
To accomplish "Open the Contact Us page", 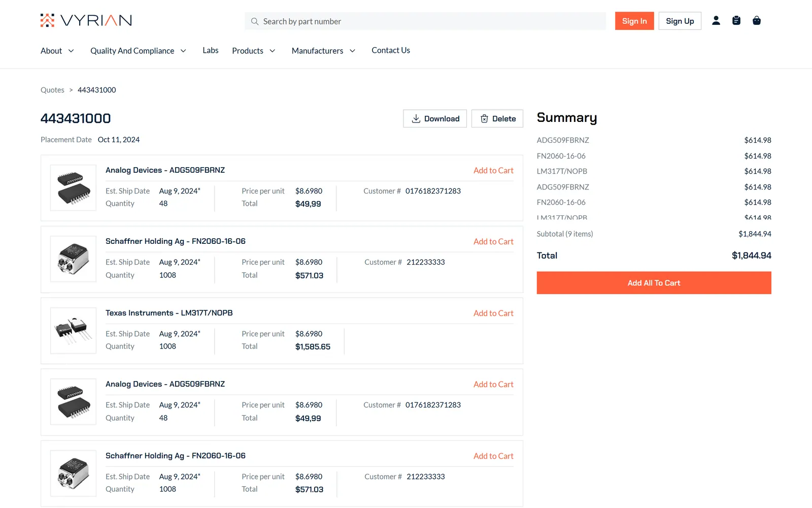I will [x=391, y=50].
